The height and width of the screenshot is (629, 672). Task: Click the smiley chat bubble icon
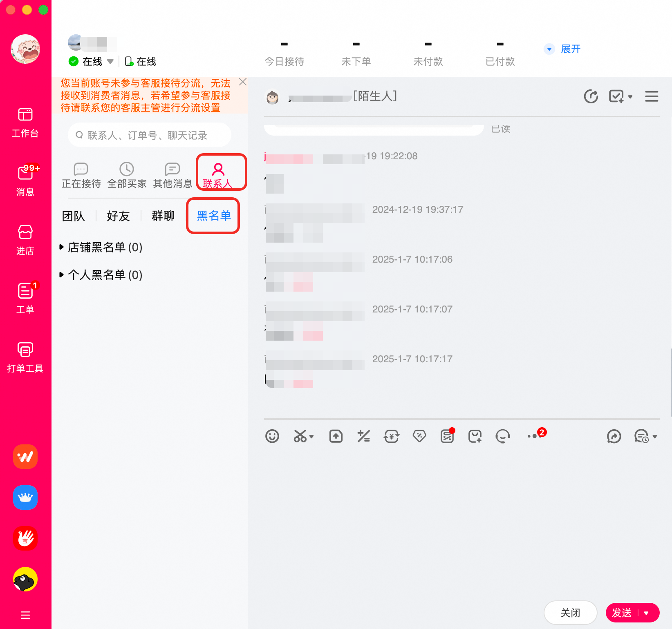pos(503,436)
